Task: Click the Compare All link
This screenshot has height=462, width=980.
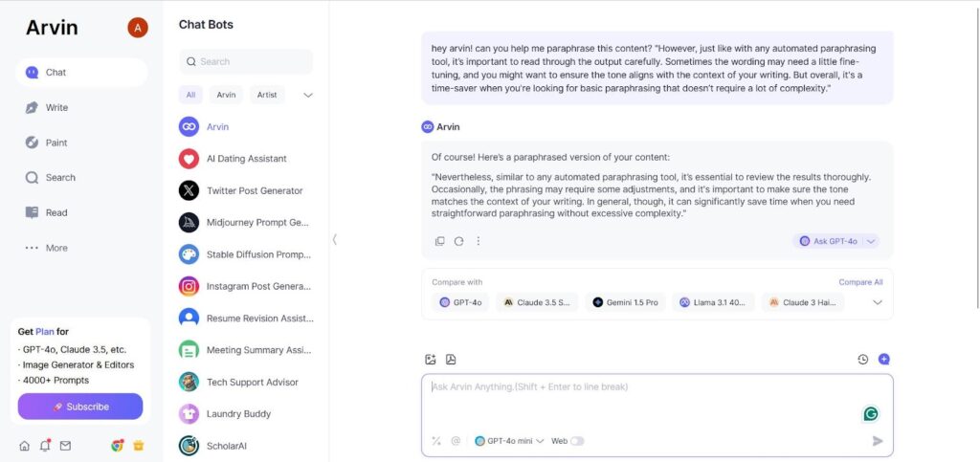Action: tap(860, 282)
